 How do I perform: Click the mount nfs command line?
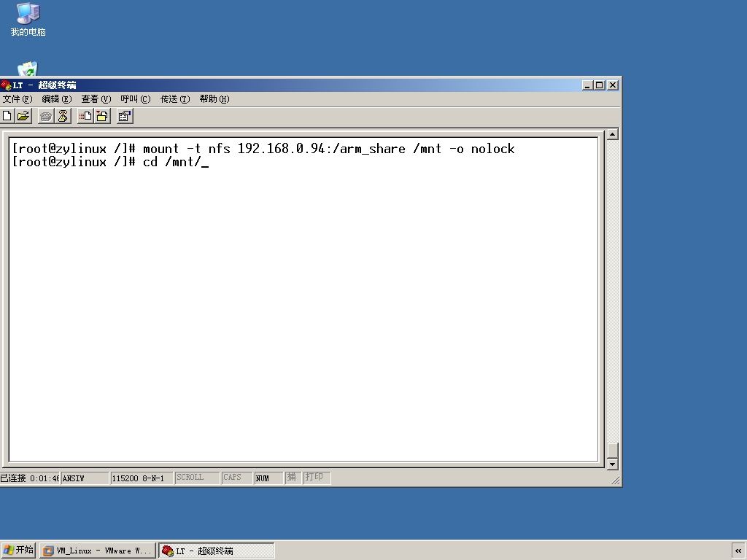coord(263,149)
